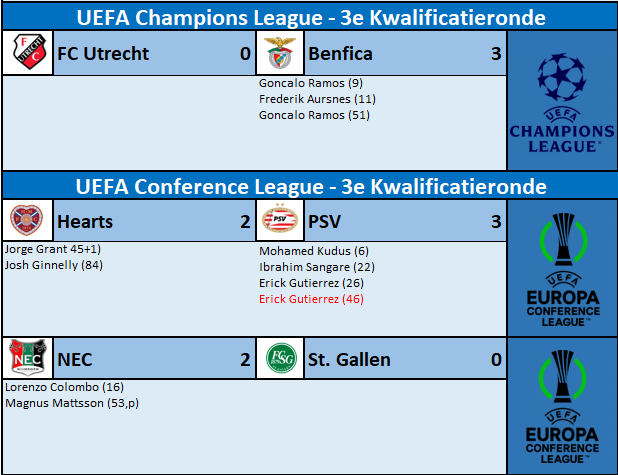This screenshot has width=618, height=475.
Task: Click St. Gallen's score of 0
Action: tap(496, 359)
